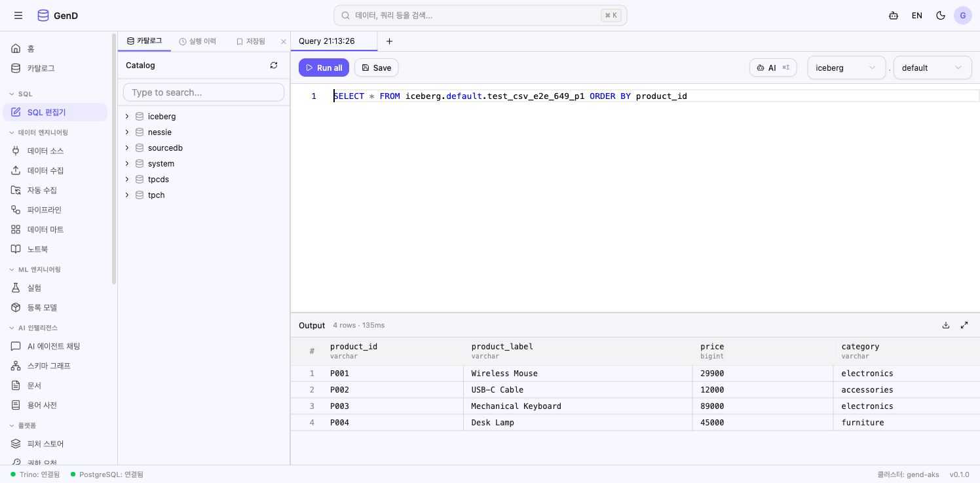Click the product_label column header
The image size is (980, 483).
[578, 351]
